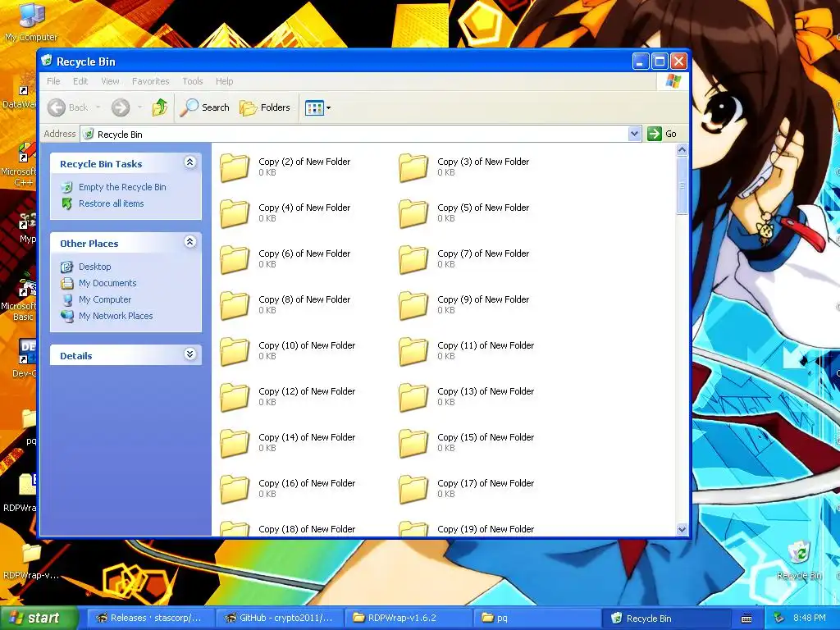Click the Go button
The image size is (840, 630).
(x=662, y=134)
